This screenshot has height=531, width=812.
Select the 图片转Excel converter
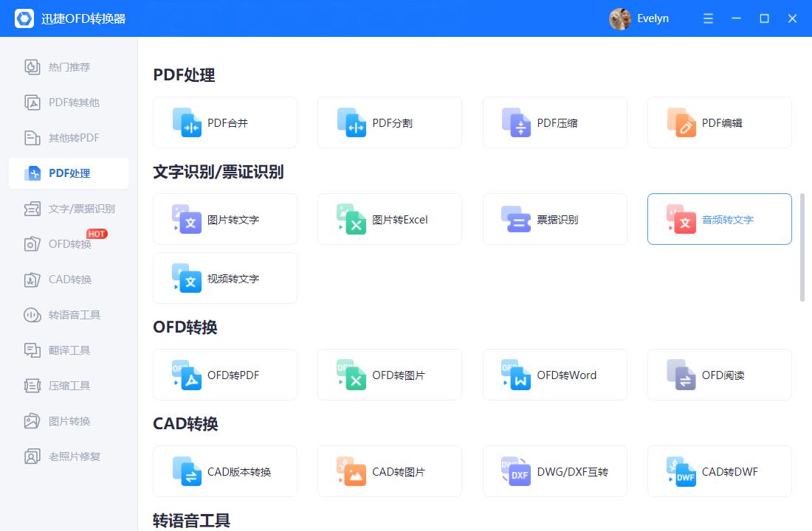389,219
